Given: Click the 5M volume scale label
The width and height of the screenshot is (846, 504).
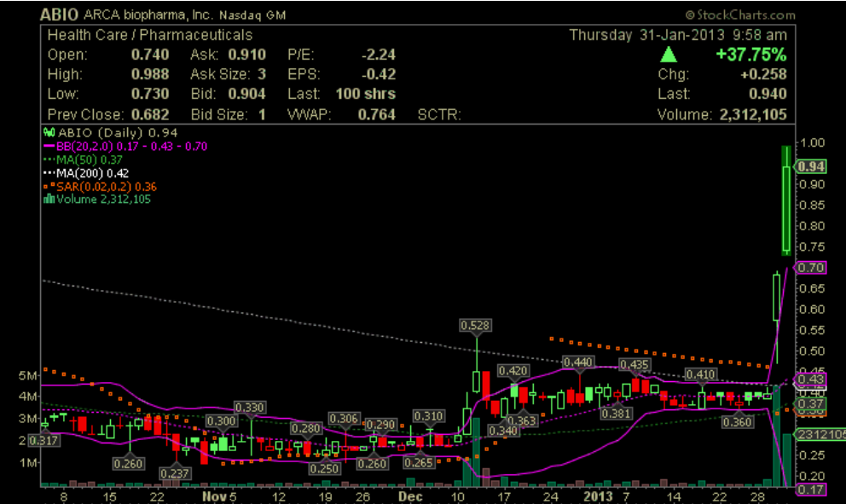Looking at the screenshot, I should coord(27,375).
